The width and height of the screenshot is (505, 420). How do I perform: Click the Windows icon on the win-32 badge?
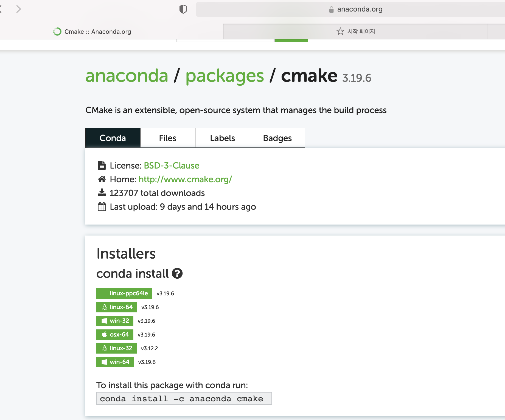tap(105, 321)
